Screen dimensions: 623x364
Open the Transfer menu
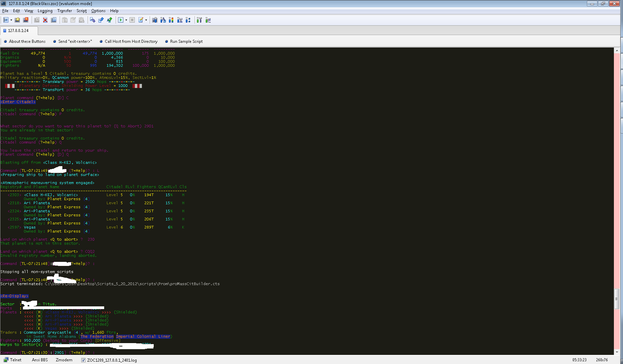click(64, 11)
